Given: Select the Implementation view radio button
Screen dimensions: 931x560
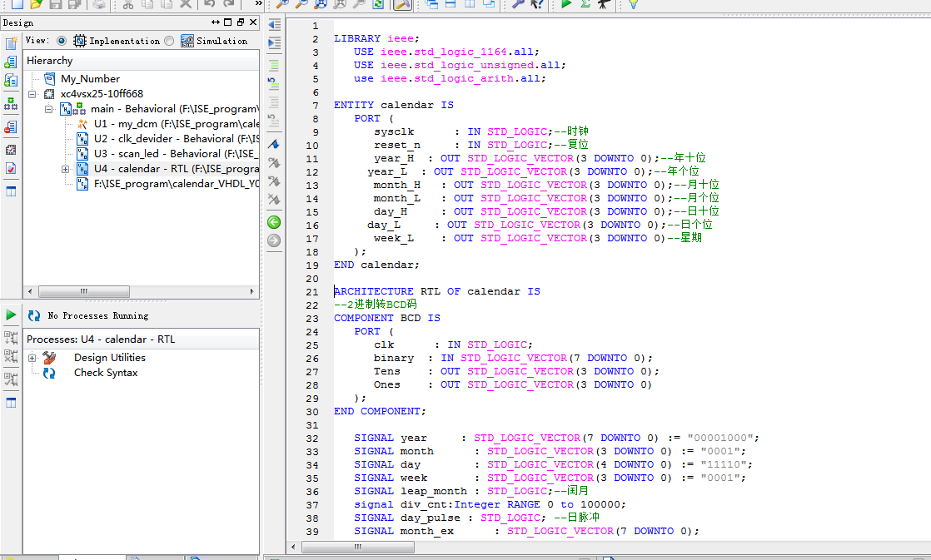Looking at the screenshot, I should pyautogui.click(x=61, y=41).
